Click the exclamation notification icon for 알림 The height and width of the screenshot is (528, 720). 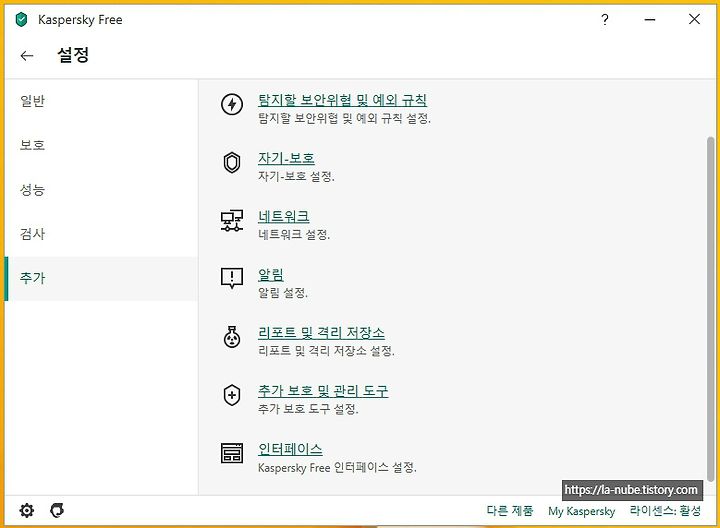[x=232, y=279]
